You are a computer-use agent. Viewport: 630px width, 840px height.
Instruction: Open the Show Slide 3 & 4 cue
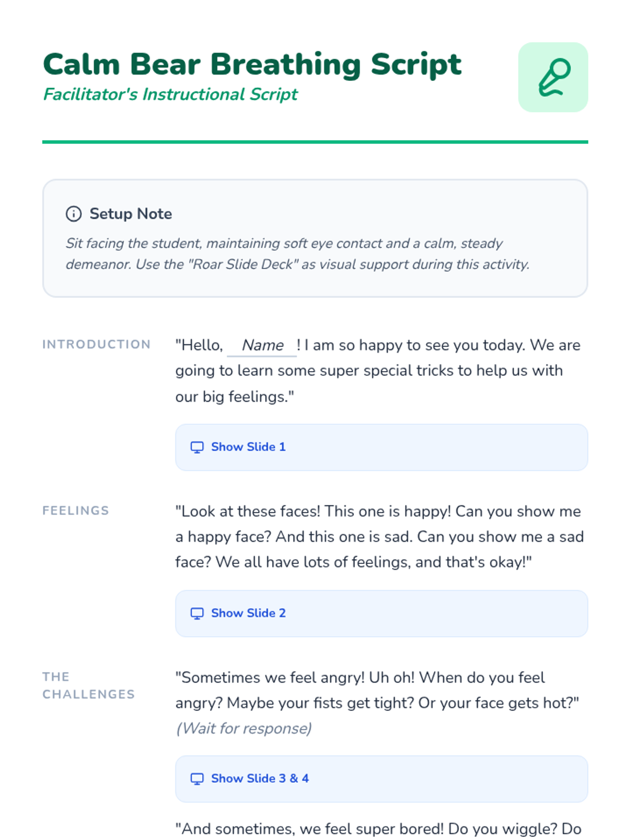382,779
